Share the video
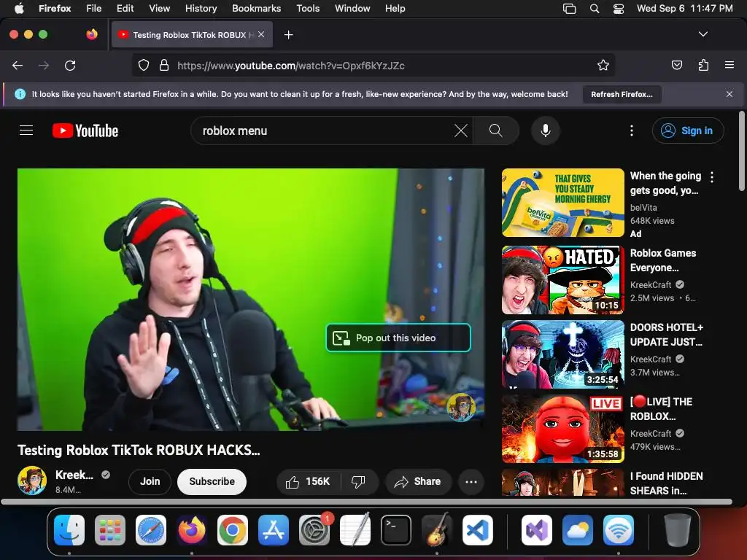Viewport: 747px width, 560px height. [x=418, y=482]
